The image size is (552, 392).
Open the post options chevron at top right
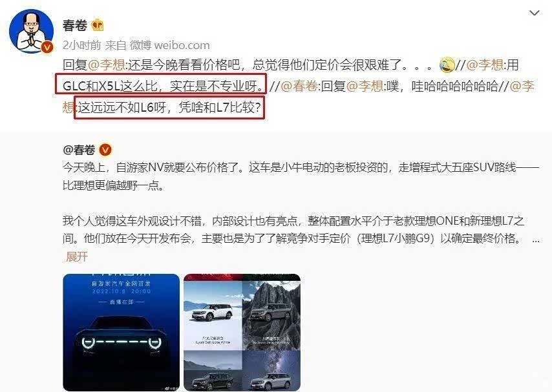click(x=535, y=13)
